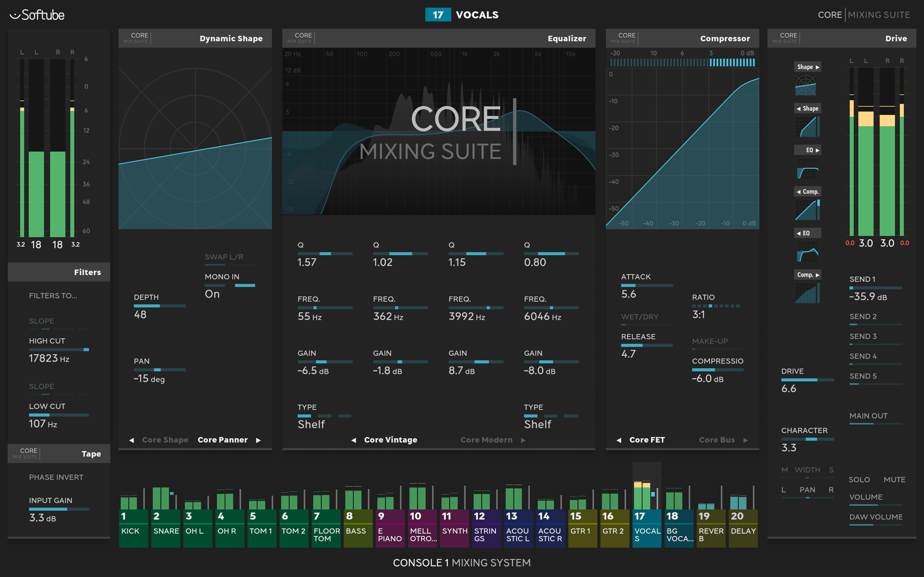Image resolution: width=924 pixels, height=577 pixels.
Task: Click the MUTE button
Action: 895,480
